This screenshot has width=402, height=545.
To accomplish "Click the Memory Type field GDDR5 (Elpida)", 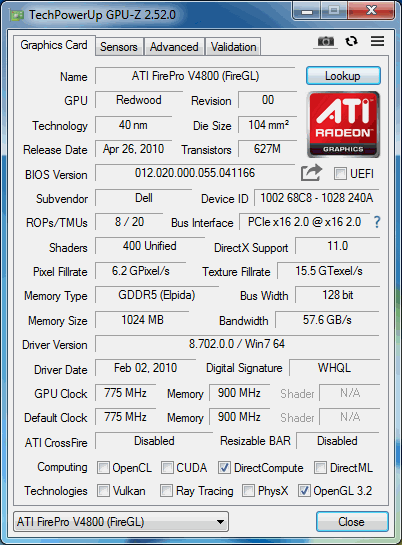I will [x=157, y=295].
